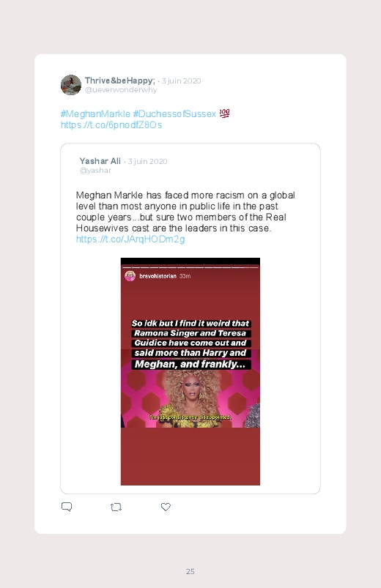Click the quoted tweet's 3 juin 2020 date
The width and height of the screenshot is (381, 588).
pyautogui.click(x=147, y=162)
